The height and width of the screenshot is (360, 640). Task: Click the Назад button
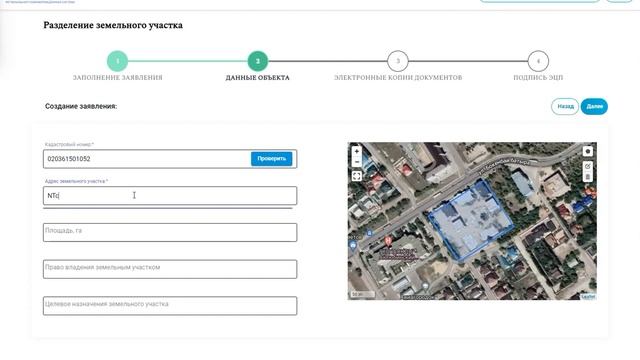pos(565,107)
